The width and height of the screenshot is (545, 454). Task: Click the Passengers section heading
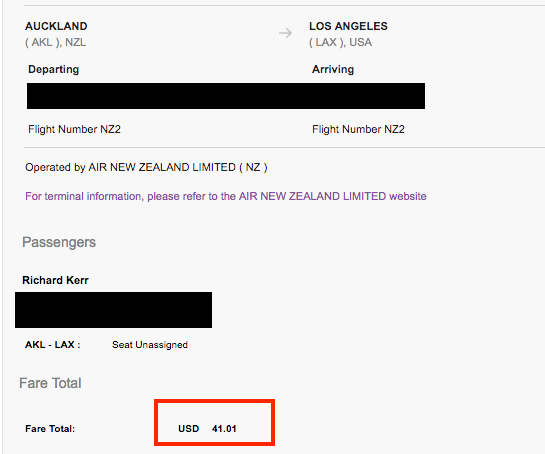pos(59,242)
